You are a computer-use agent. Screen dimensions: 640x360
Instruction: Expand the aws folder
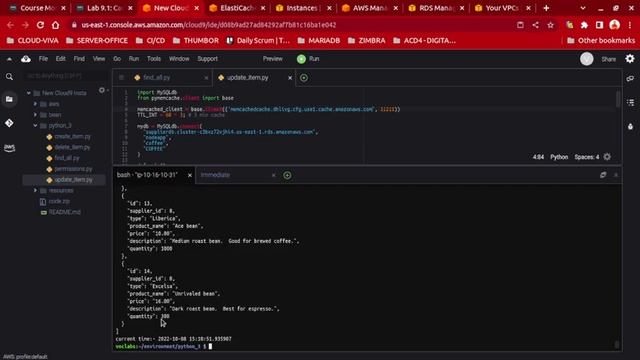pos(36,104)
